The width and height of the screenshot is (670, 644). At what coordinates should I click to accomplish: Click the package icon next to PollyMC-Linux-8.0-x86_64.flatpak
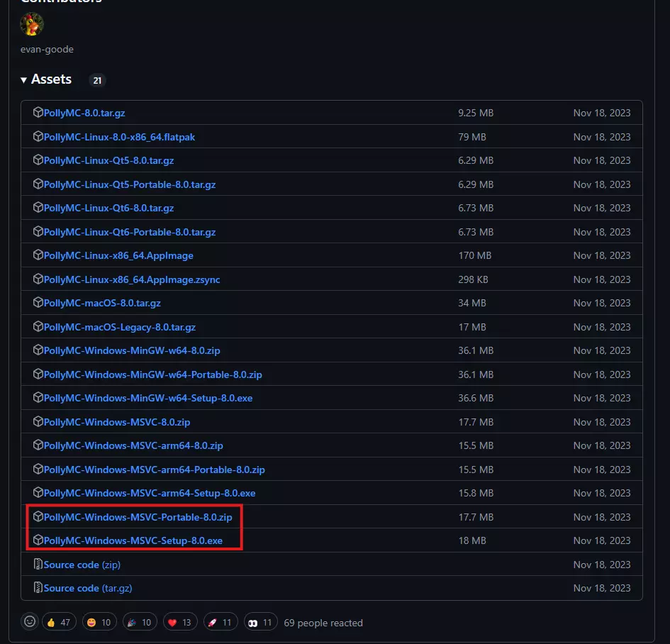38,137
